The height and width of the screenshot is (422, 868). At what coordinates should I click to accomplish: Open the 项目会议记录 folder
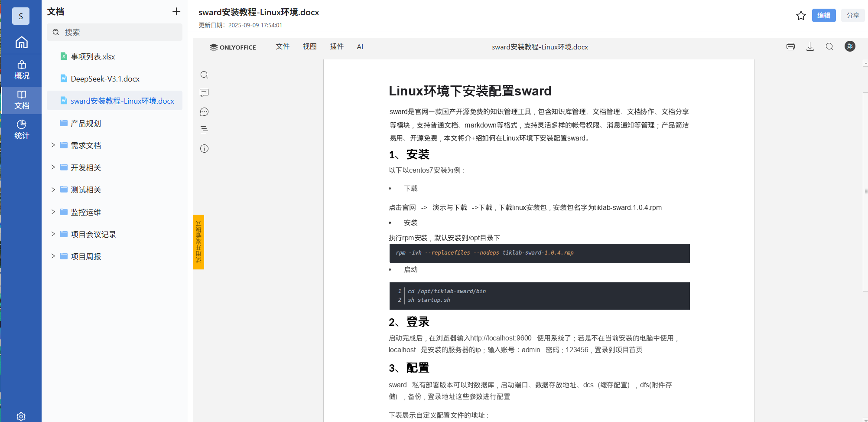93,234
